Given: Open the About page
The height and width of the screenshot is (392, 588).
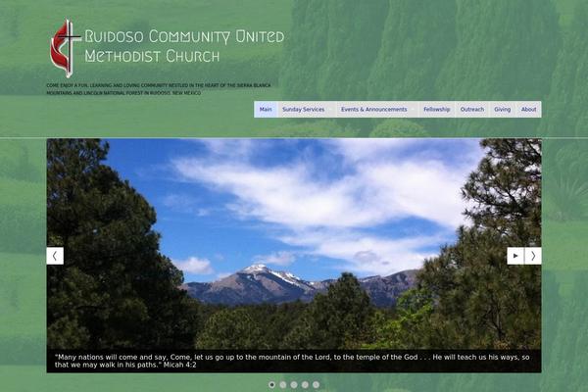Looking at the screenshot, I should 528,109.
